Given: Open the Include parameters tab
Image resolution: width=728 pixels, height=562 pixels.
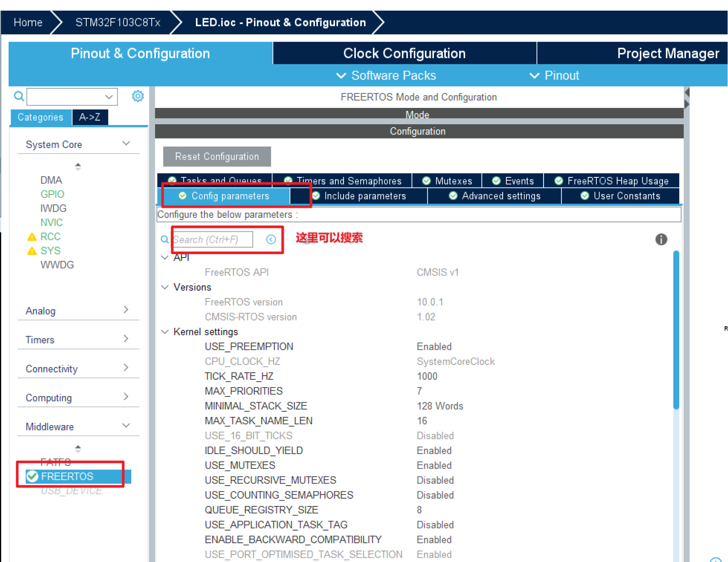Looking at the screenshot, I should [x=359, y=196].
